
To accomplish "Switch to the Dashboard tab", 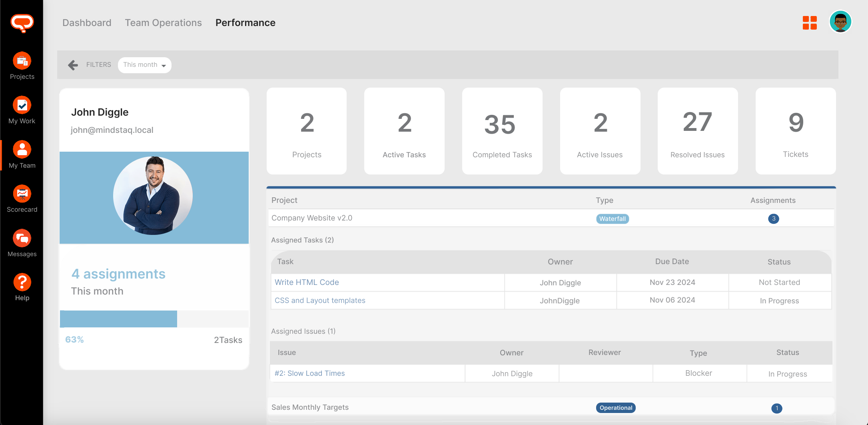I will (86, 22).
